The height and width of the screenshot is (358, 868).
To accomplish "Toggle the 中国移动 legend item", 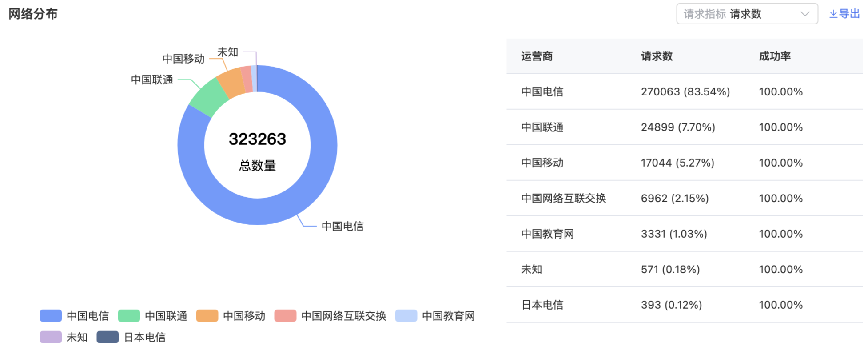I will point(231,316).
